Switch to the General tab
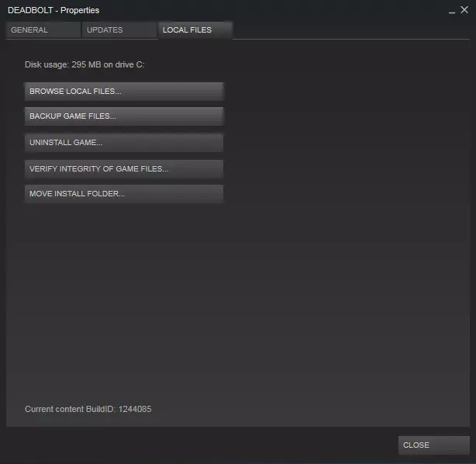The image size is (476, 464). point(43,29)
